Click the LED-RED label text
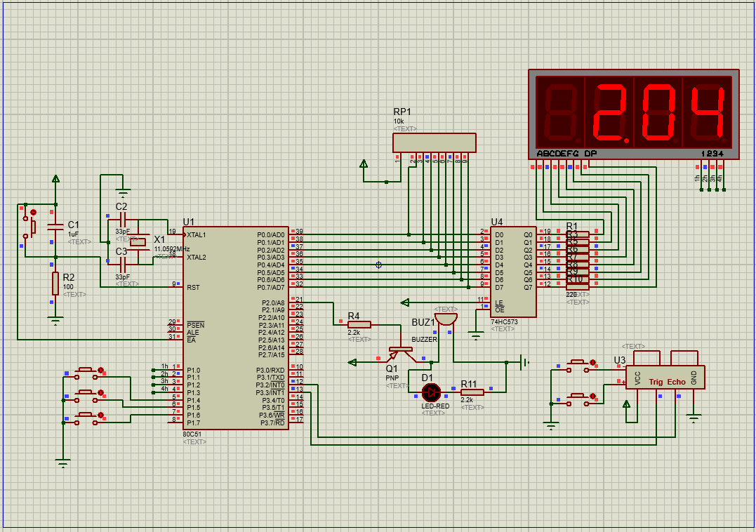 pos(435,406)
